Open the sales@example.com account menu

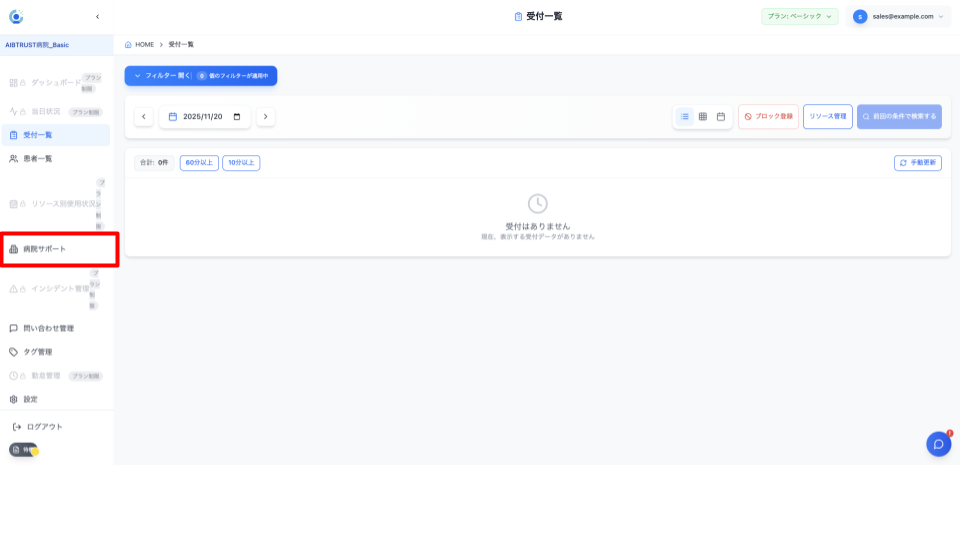[897, 16]
